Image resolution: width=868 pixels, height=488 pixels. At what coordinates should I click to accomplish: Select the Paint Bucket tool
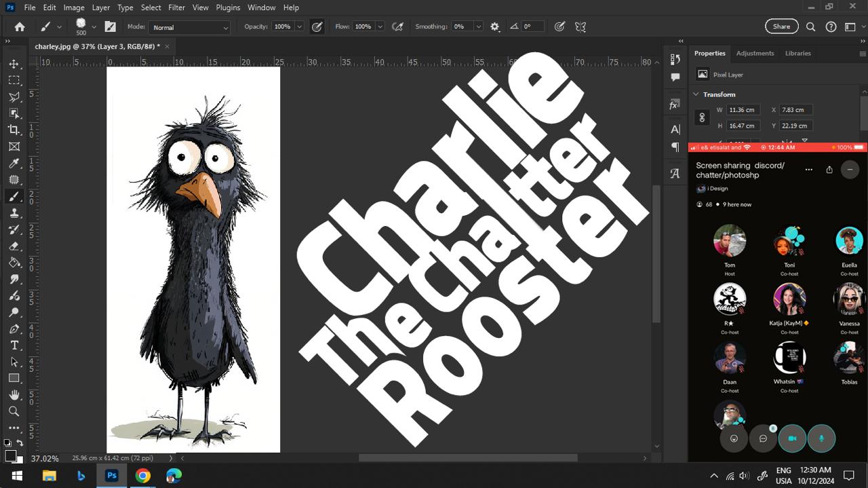(x=14, y=263)
